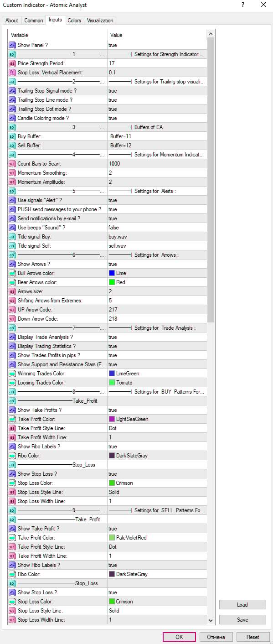Load a preset using the Load button
Screen dimensions: 273x644
point(242,605)
